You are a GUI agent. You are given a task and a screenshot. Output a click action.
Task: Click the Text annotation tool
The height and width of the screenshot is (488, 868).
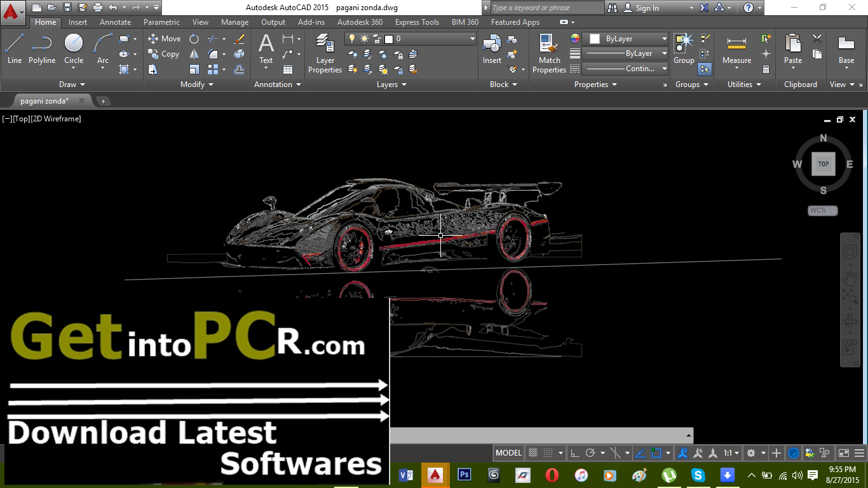(x=266, y=50)
